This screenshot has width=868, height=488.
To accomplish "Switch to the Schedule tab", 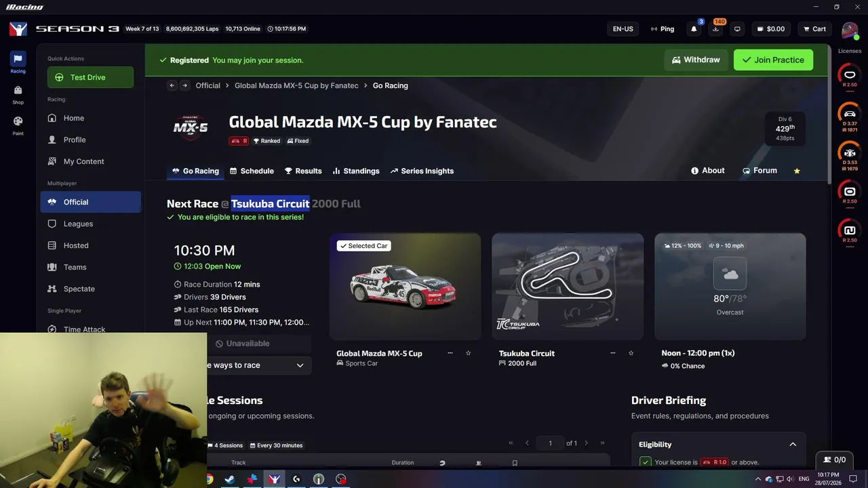I will (x=252, y=171).
